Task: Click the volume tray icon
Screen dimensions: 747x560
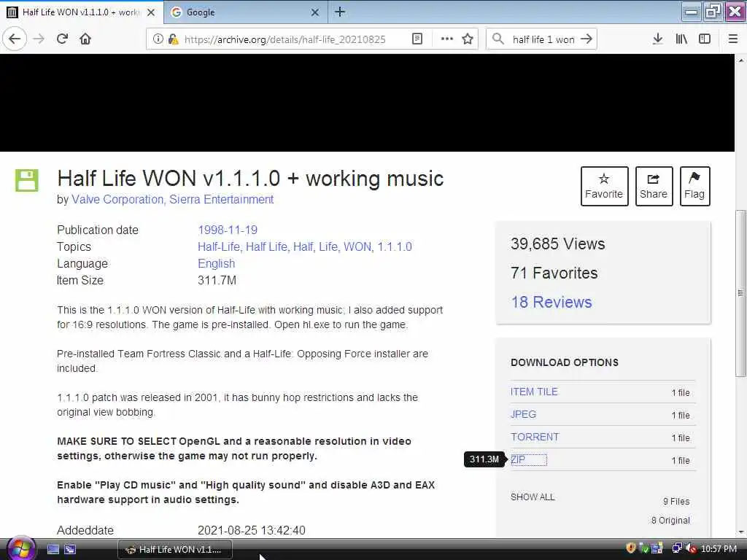Action: pos(691,548)
